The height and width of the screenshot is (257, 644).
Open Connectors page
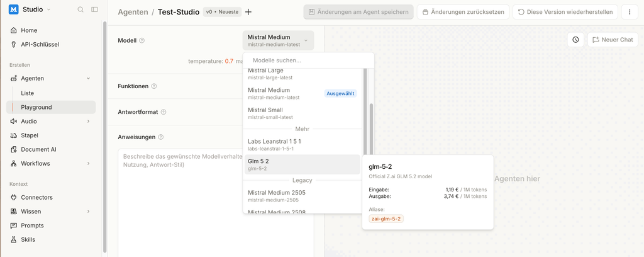click(51, 197)
